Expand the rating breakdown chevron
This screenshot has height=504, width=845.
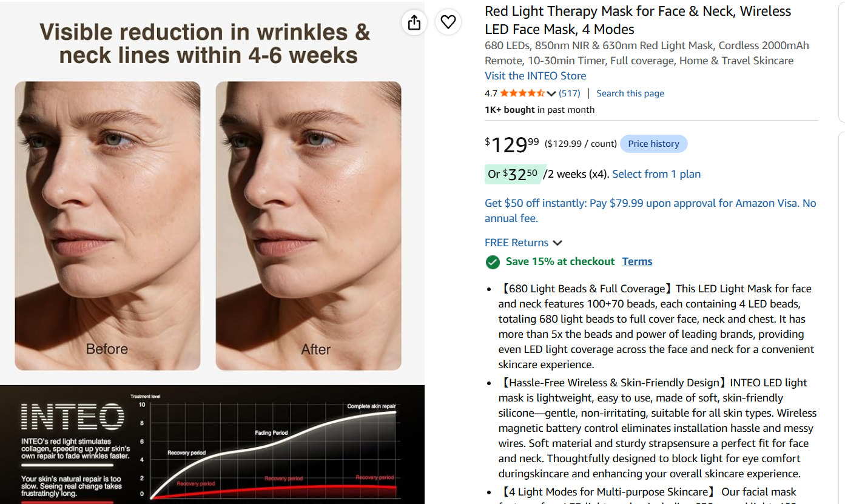pos(551,93)
